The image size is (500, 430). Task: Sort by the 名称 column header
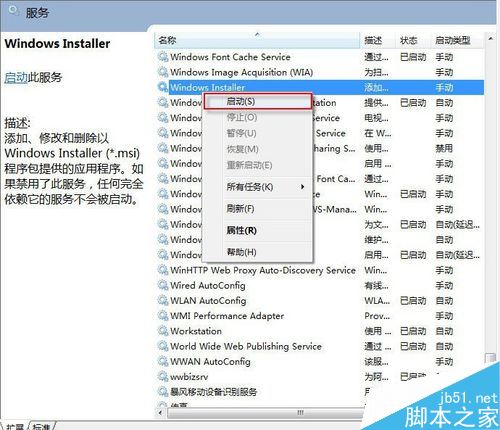coord(257,40)
